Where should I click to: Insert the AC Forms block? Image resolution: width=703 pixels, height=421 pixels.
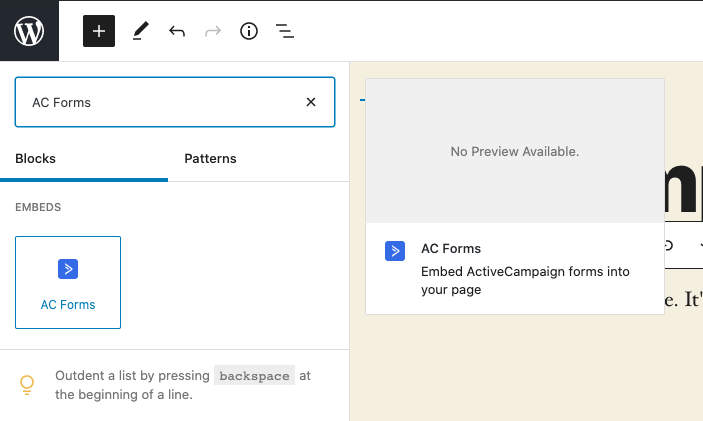(68, 282)
